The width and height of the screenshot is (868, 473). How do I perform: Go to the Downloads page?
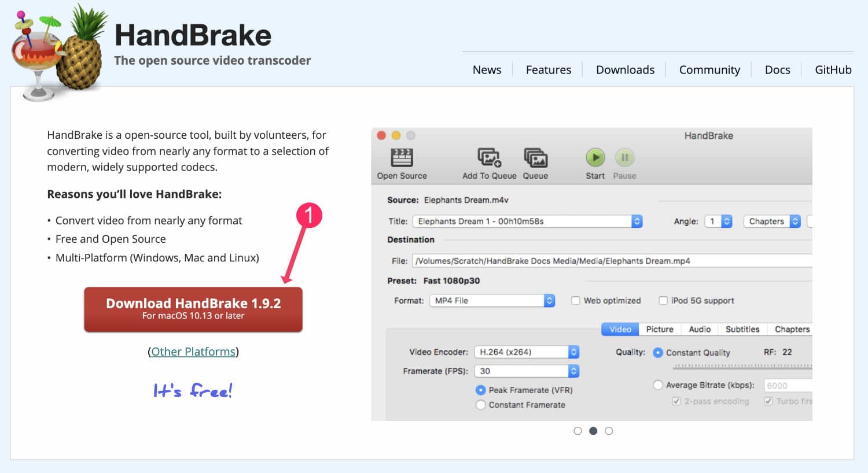625,70
